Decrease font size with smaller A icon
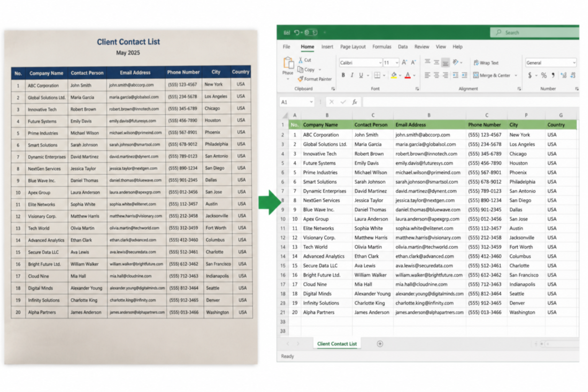Screen dimensions: 588x392 413,62
